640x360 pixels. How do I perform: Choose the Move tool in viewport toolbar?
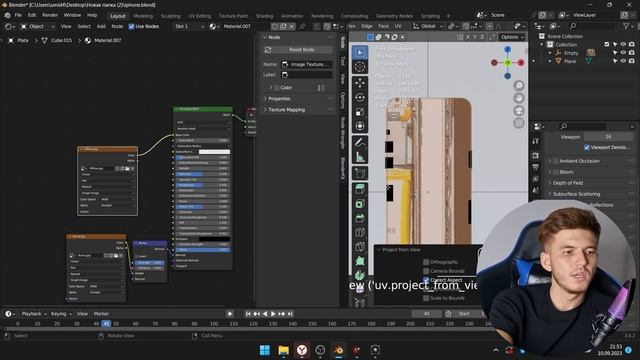(360, 83)
